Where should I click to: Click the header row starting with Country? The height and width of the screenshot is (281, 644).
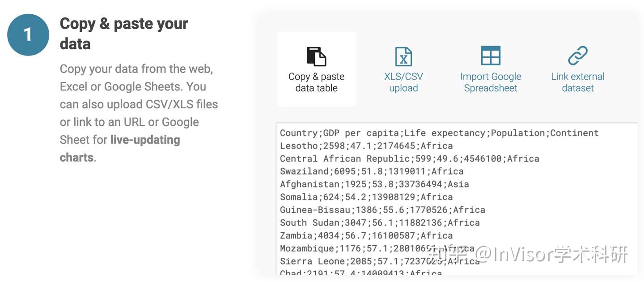[439, 133]
